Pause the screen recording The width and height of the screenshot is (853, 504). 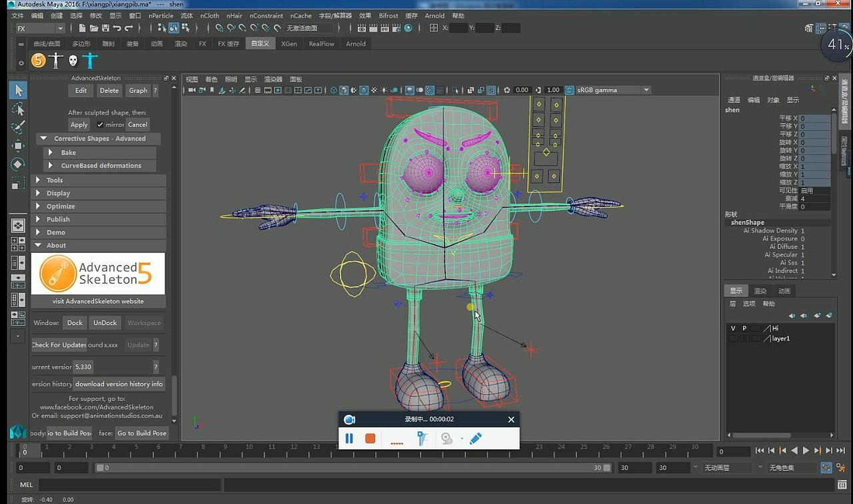click(x=349, y=438)
